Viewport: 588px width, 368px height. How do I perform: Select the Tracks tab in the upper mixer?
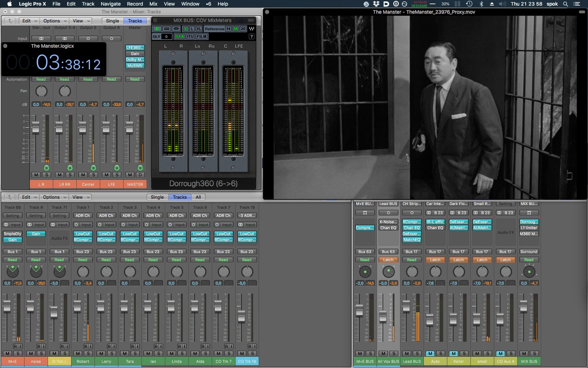135,21
